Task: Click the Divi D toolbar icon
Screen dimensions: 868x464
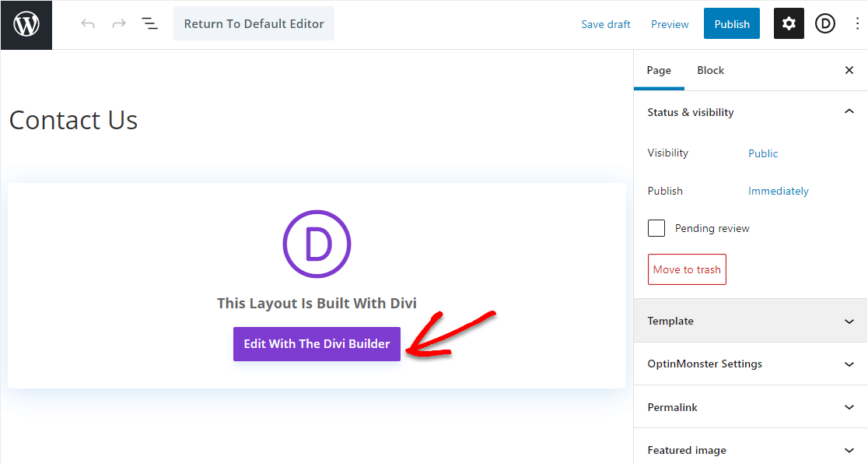Action: click(824, 24)
